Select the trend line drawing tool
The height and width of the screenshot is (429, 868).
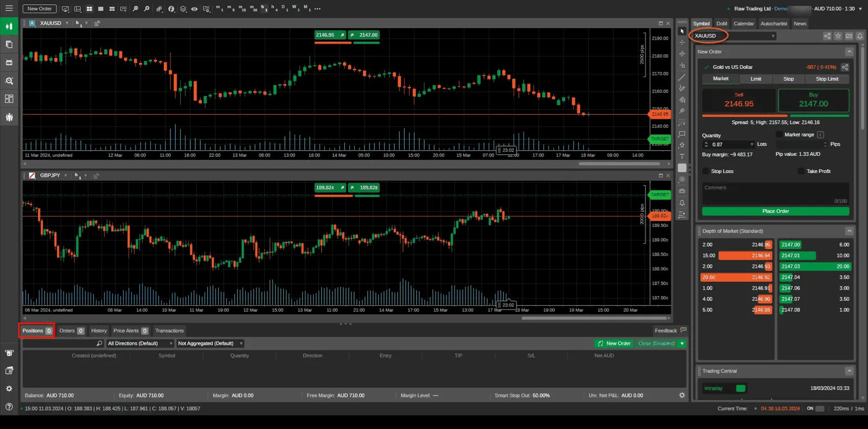point(682,77)
